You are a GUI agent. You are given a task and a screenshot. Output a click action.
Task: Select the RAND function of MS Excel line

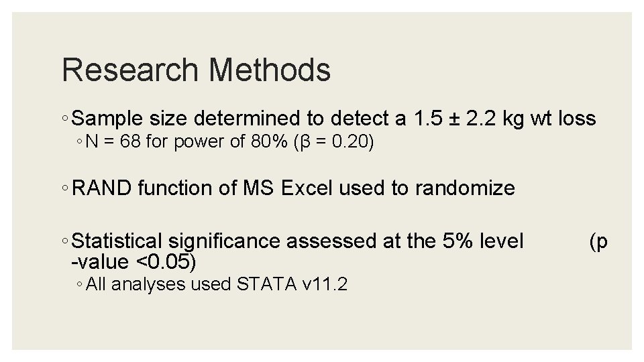[293, 188]
